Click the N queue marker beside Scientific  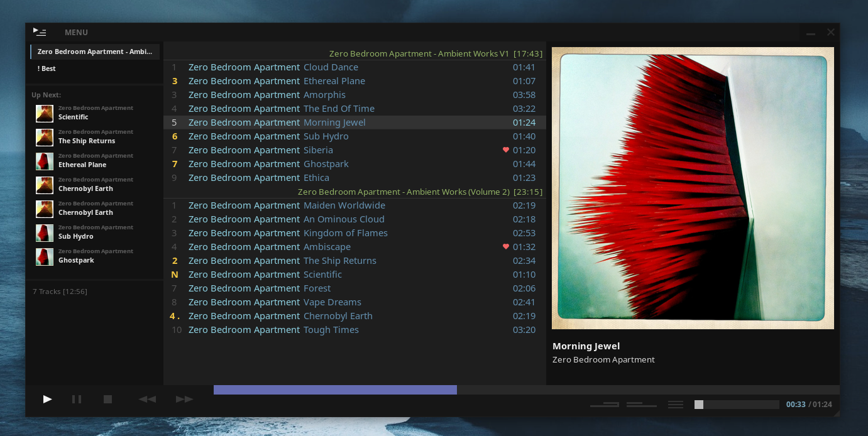(175, 275)
